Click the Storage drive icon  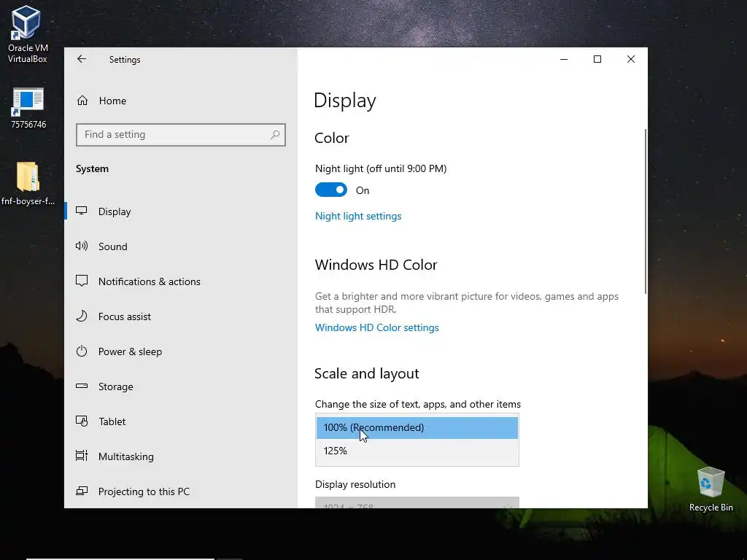[x=82, y=386]
